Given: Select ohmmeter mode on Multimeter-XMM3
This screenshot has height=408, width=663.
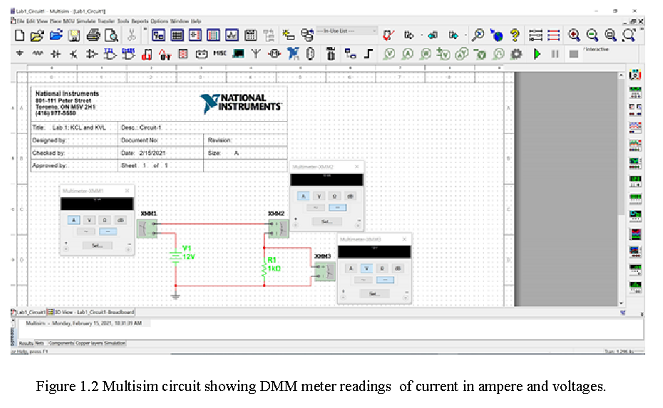Looking at the screenshot, I should [382, 268].
